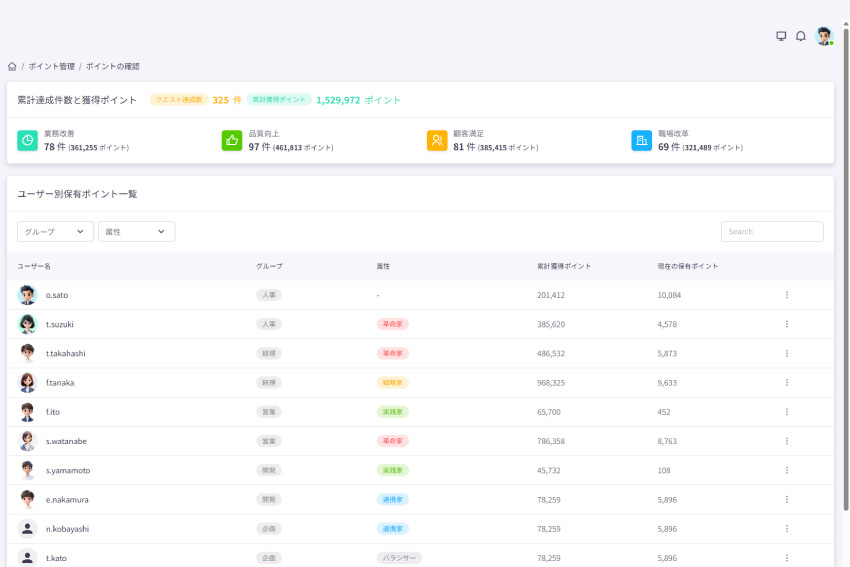This screenshot has width=850, height=567.
Task: Click the Search input field
Action: [772, 231]
